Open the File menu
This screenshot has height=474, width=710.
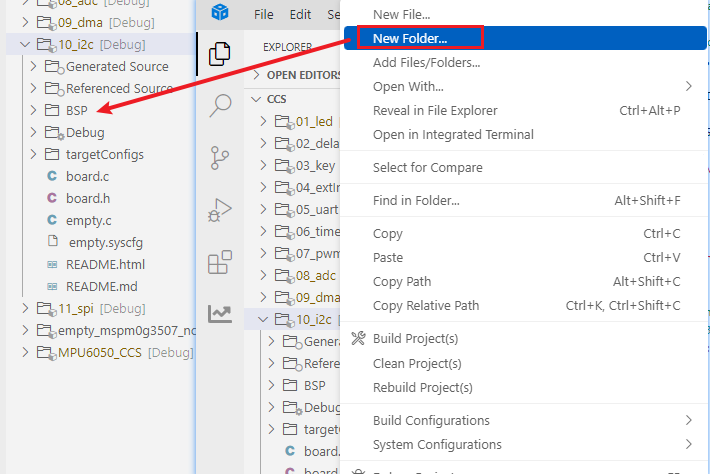tap(264, 15)
